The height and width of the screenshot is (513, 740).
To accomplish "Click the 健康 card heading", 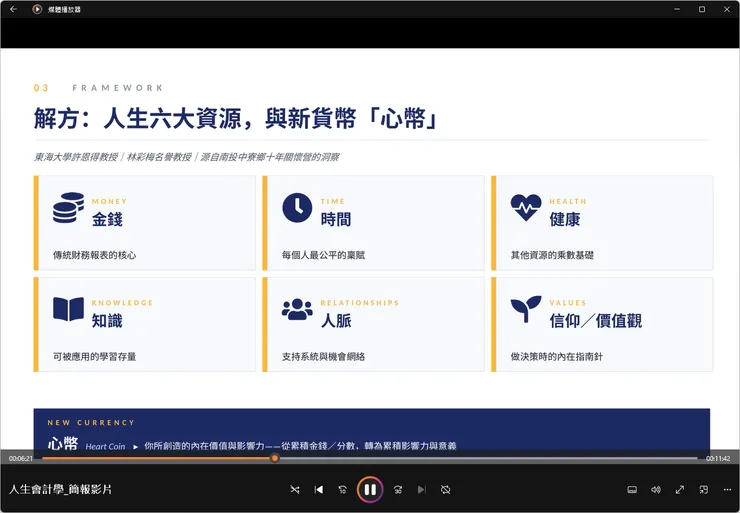I will pyautogui.click(x=564, y=219).
